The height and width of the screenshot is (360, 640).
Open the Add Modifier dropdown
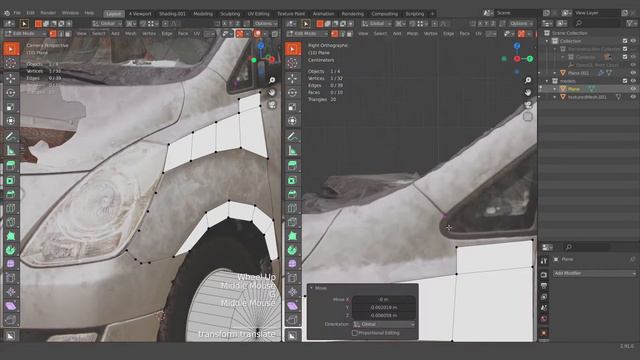pyautogui.click(x=594, y=273)
